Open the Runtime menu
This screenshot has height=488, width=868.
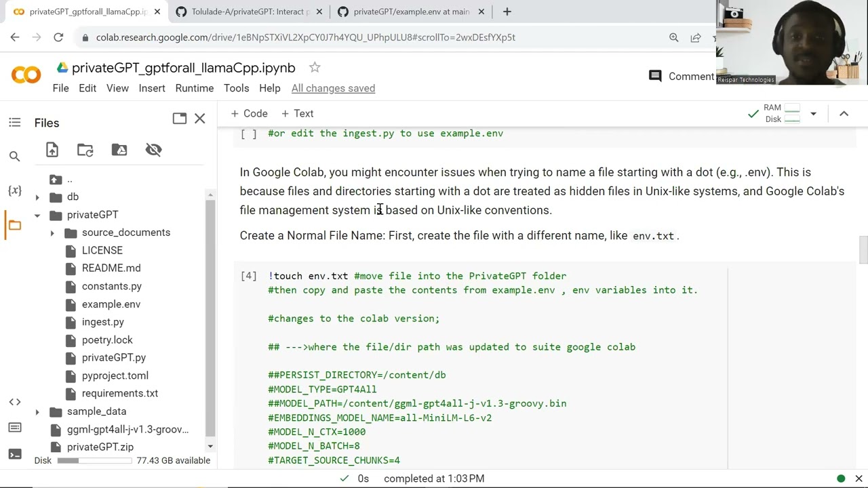pos(194,88)
